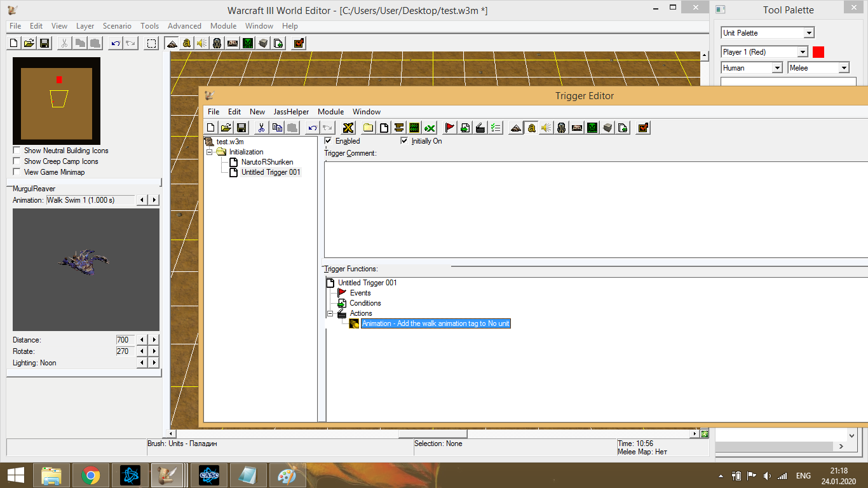Decrease the Rotate value arrow

142,351
